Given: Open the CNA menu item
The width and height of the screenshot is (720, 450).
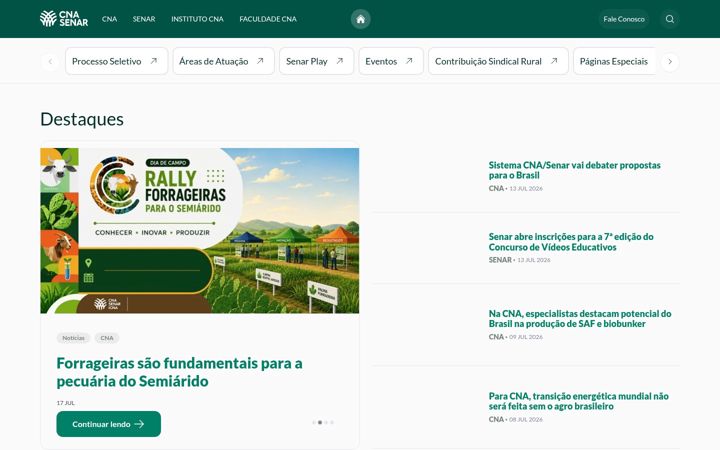Looking at the screenshot, I should (x=109, y=19).
